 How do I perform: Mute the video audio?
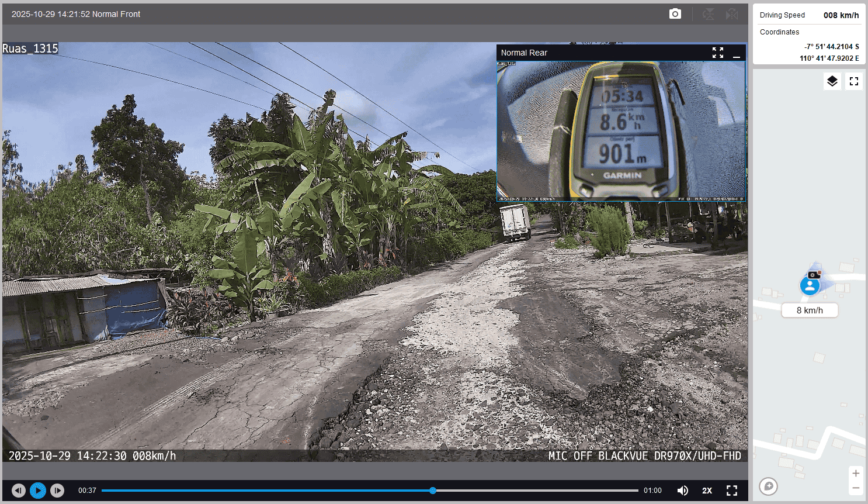pos(682,491)
